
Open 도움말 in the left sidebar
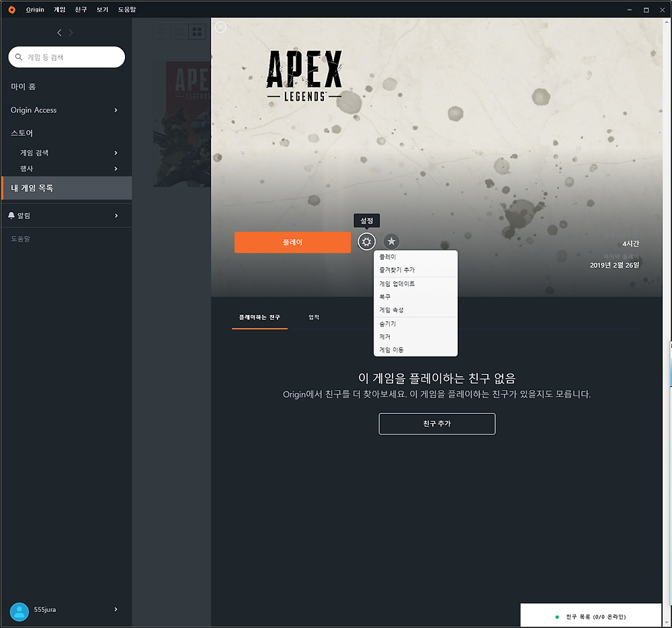pyautogui.click(x=21, y=239)
